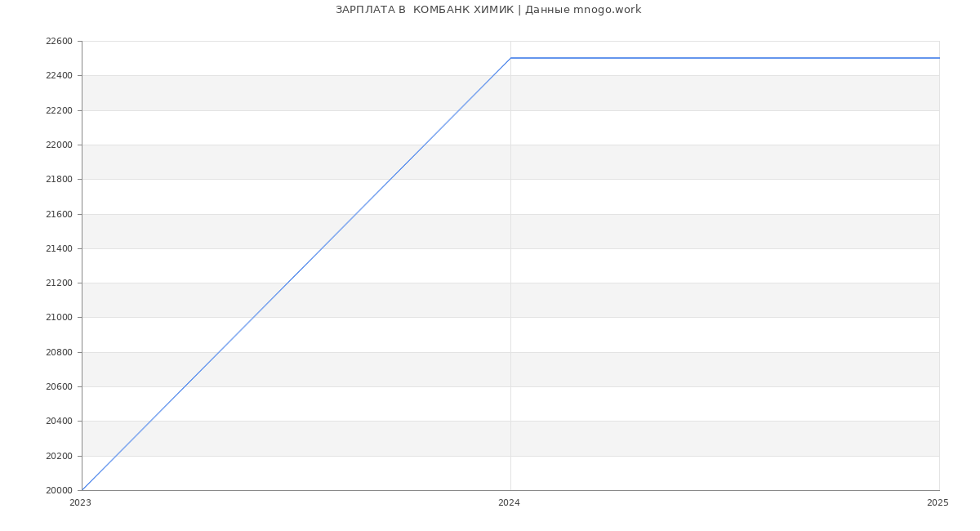Viewport: 980px width, 531px height.
Task: Click the 21400 y-axis label
Action: 59,249
